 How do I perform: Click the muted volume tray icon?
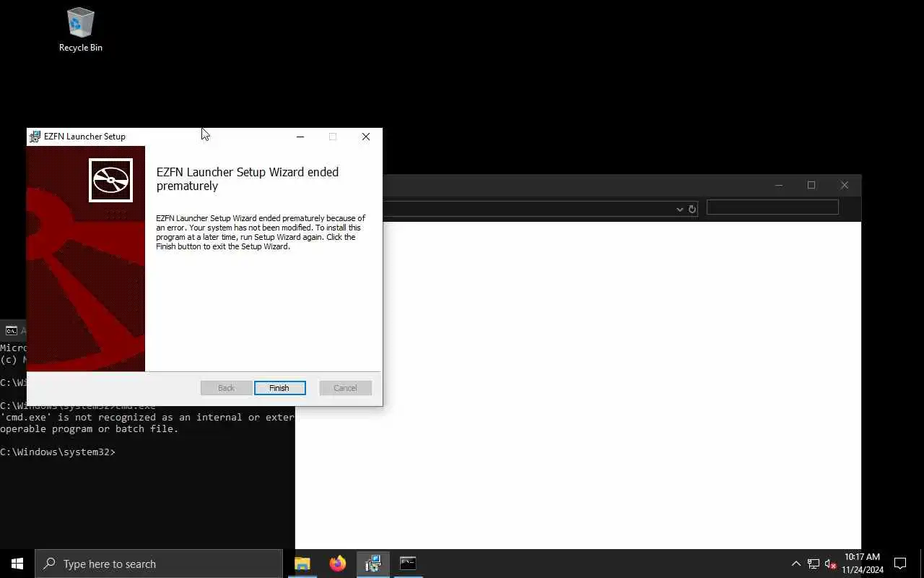[x=830, y=564]
